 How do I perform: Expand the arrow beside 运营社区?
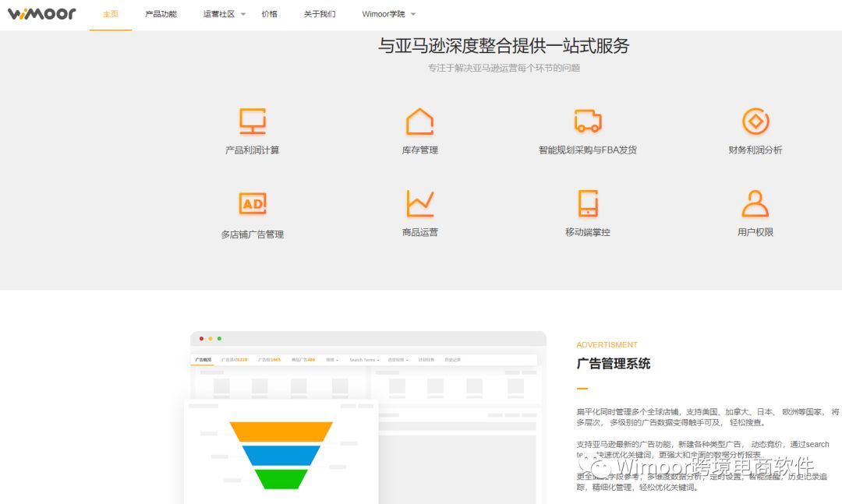243,15
